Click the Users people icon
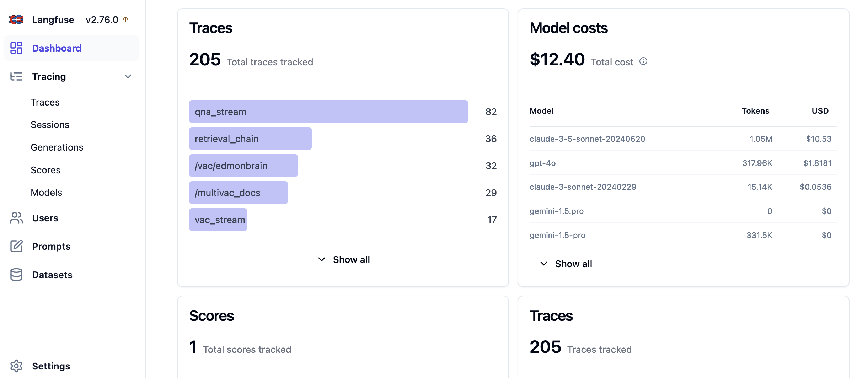The image size is (868, 378). (x=16, y=218)
